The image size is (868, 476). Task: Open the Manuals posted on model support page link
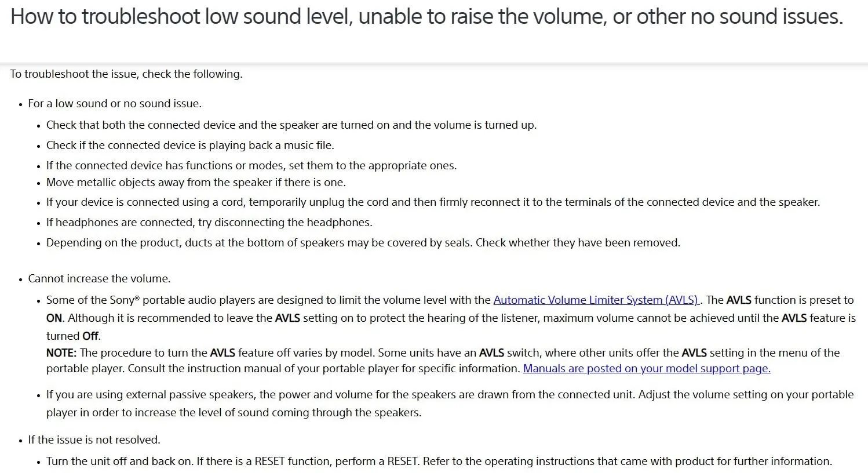647,369
